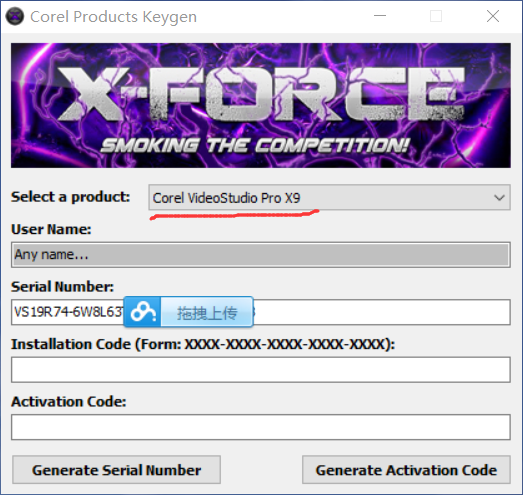Click Generate Activation Code button

[x=406, y=470]
